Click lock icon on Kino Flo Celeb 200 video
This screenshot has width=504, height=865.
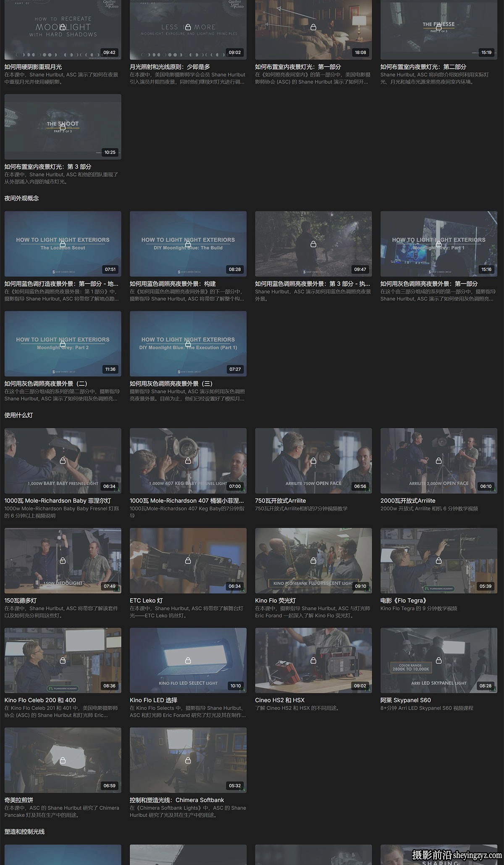pos(63,660)
